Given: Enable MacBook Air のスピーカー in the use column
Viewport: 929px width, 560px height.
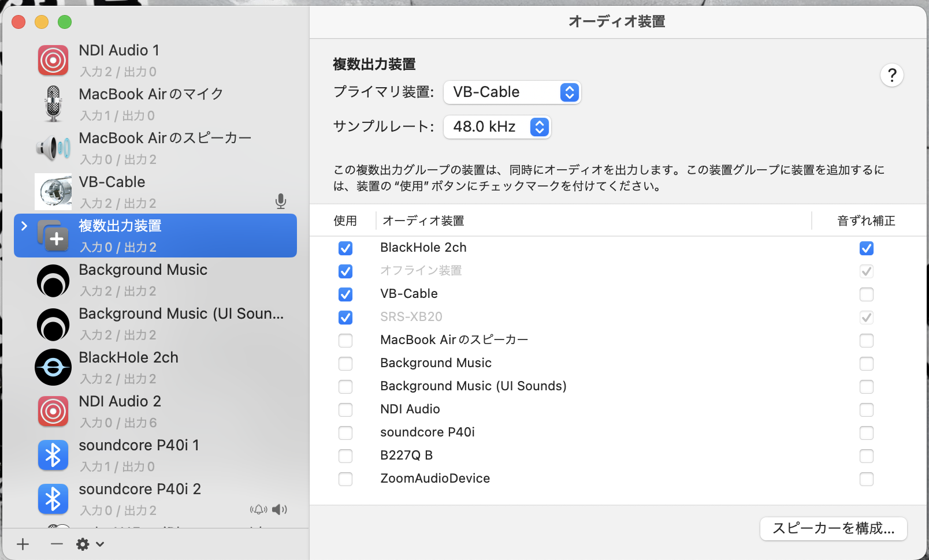Looking at the screenshot, I should point(345,341).
